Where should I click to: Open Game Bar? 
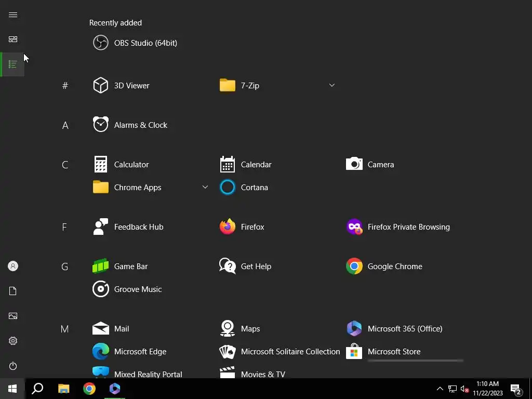click(x=120, y=267)
